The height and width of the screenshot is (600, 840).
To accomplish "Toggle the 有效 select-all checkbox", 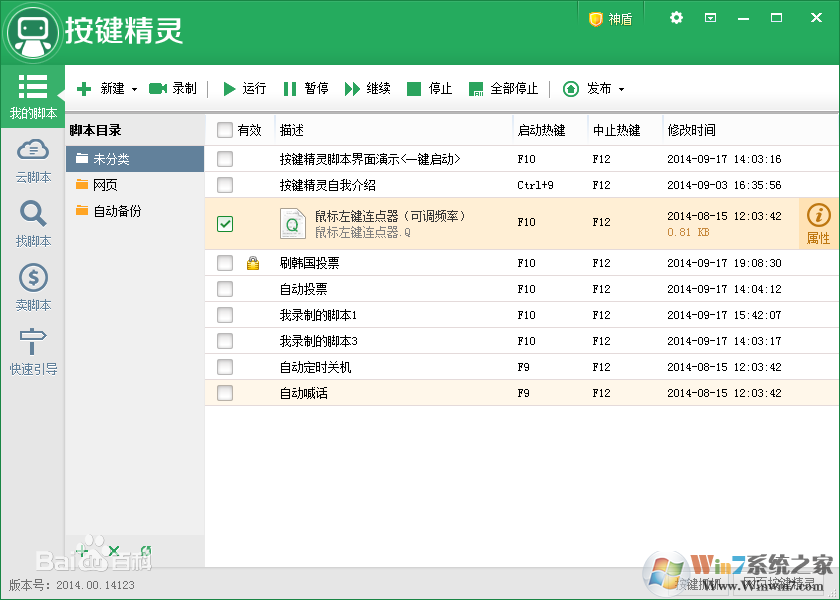I will 225,130.
